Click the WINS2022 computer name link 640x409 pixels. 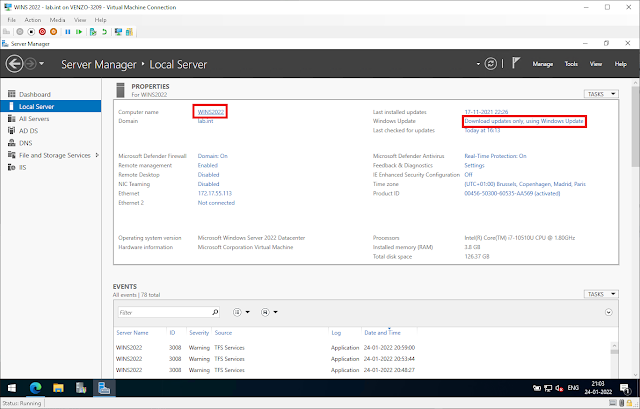[211, 112]
